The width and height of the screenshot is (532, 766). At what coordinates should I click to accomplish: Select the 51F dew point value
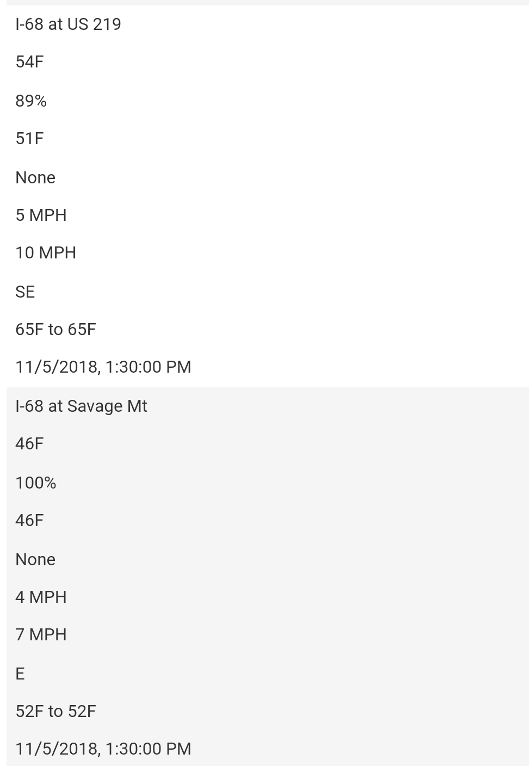29,139
